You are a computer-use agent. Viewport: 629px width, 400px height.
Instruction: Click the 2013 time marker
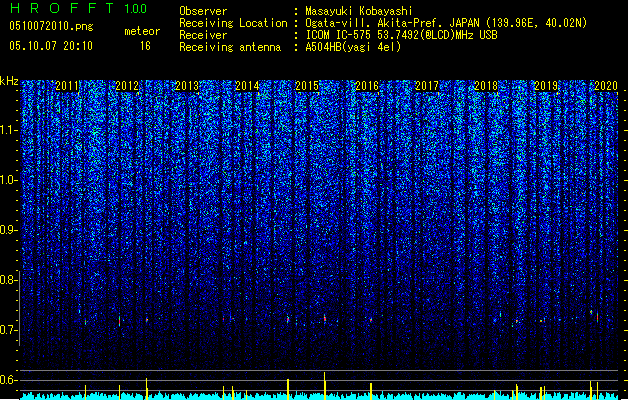tap(187, 86)
